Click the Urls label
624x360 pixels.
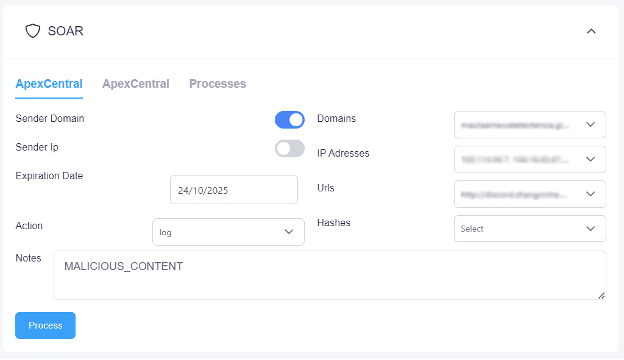[x=326, y=188]
